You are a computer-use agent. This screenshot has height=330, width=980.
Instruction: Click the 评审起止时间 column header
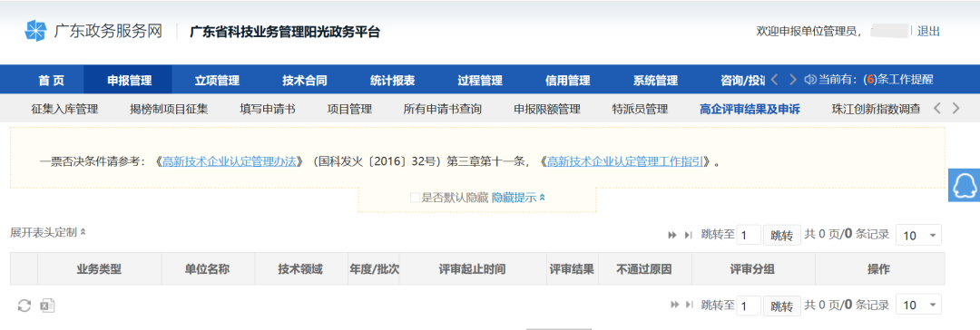473,269
